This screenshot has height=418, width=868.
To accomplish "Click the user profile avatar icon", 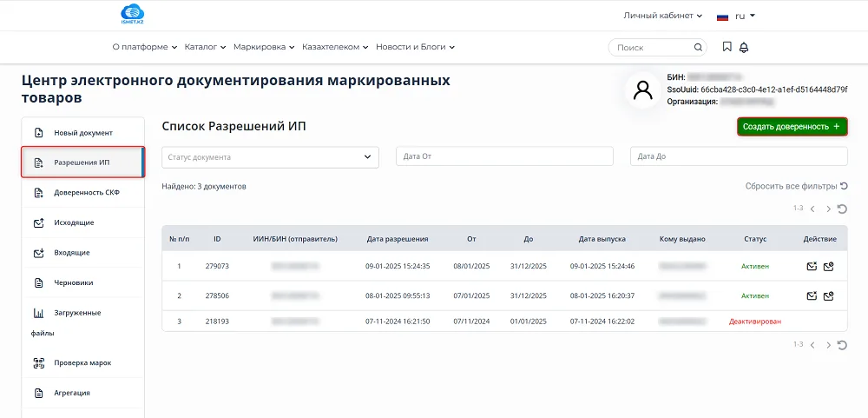I will click(642, 90).
